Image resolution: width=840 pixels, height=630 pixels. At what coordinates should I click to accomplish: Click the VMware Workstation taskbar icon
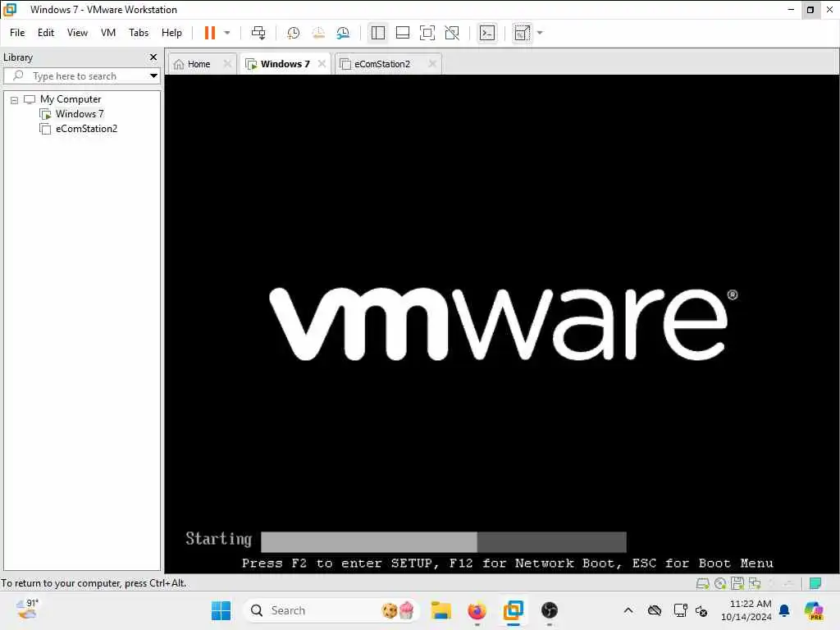514,610
